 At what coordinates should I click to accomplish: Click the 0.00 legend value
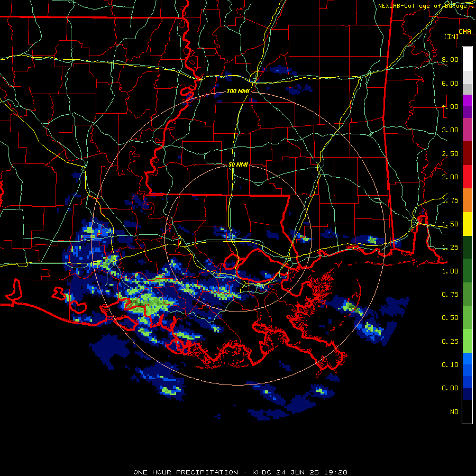(x=450, y=388)
